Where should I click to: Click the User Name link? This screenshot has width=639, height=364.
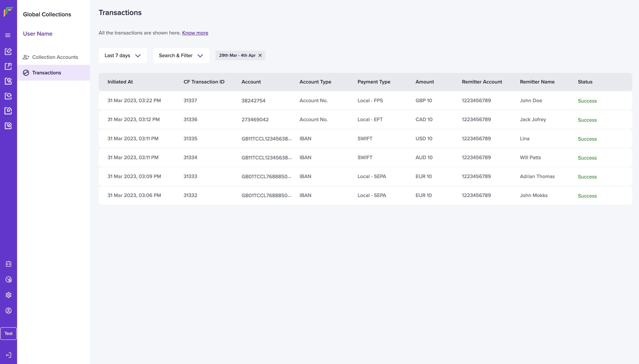tap(37, 34)
